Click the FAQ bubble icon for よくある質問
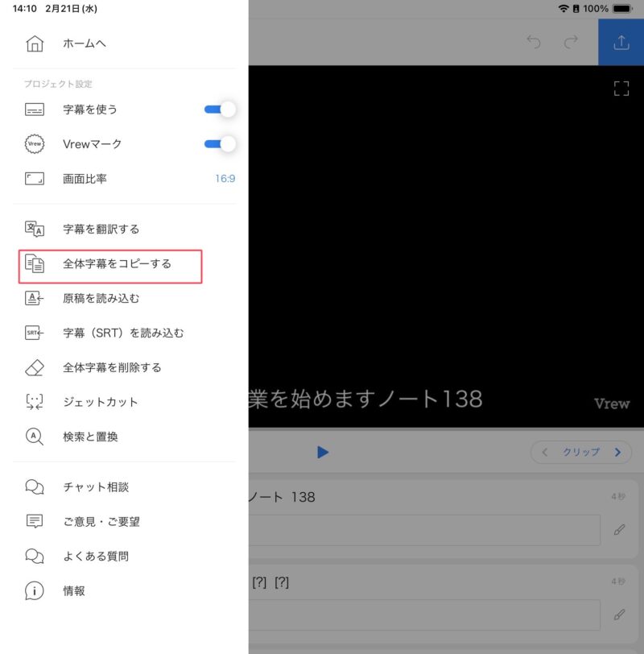The image size is (644, 654). [x=35, y=556]
